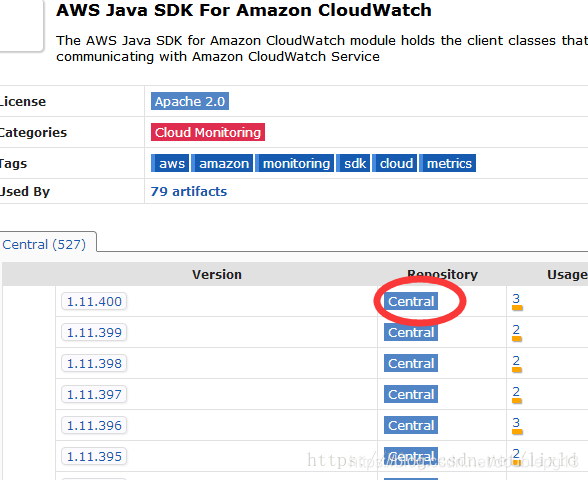Open the 79 artifacts link
This screenshot has height=480, width=588.
[189, 191]
